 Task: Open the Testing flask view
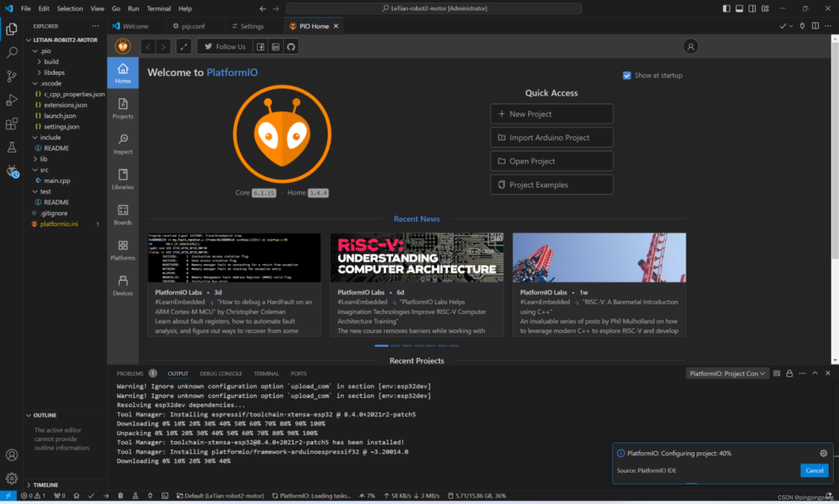11,147
